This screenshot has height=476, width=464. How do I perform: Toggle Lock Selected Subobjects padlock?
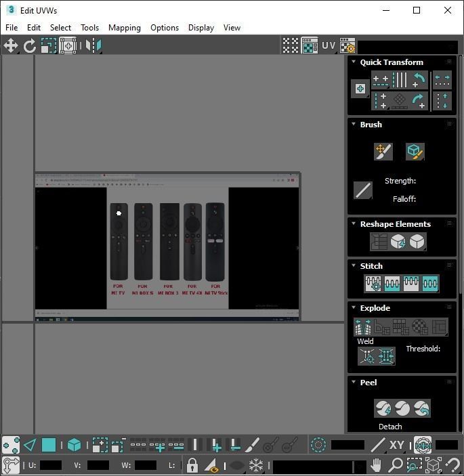click(192, 464)
